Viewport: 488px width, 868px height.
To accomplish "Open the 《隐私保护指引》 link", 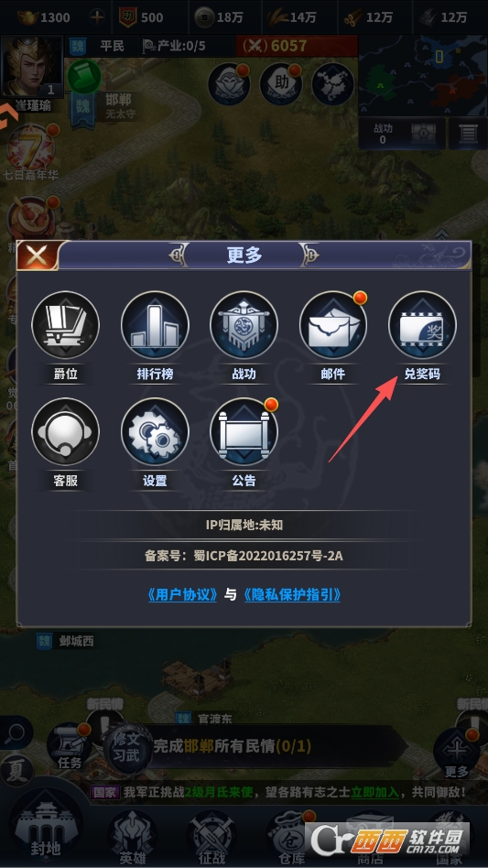I will pos(291,594).
